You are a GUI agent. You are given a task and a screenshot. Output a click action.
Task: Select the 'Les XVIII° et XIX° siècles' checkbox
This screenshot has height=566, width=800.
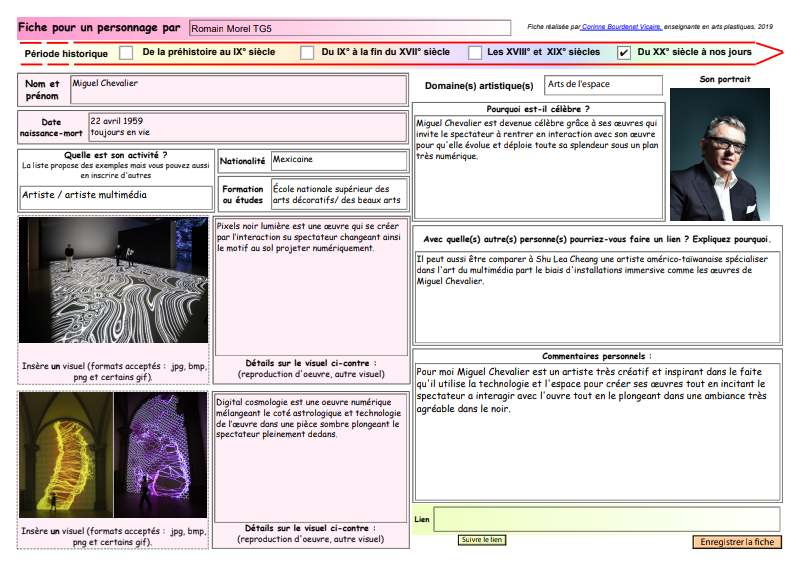[476, 52]
